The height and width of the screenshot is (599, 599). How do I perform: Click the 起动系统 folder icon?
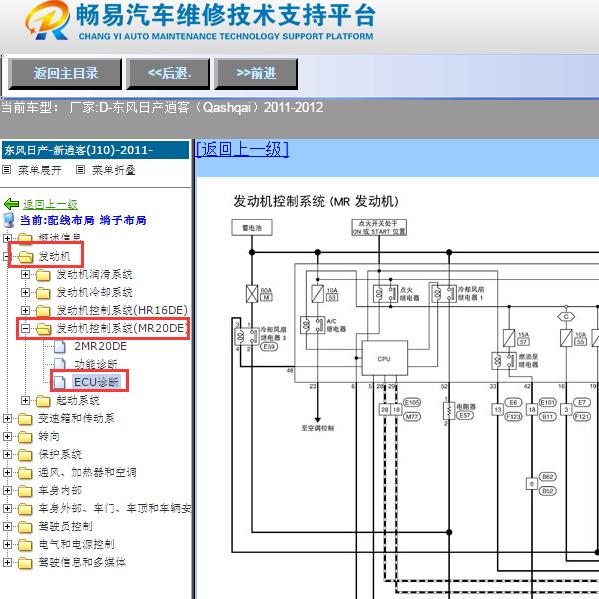(43, 401)
